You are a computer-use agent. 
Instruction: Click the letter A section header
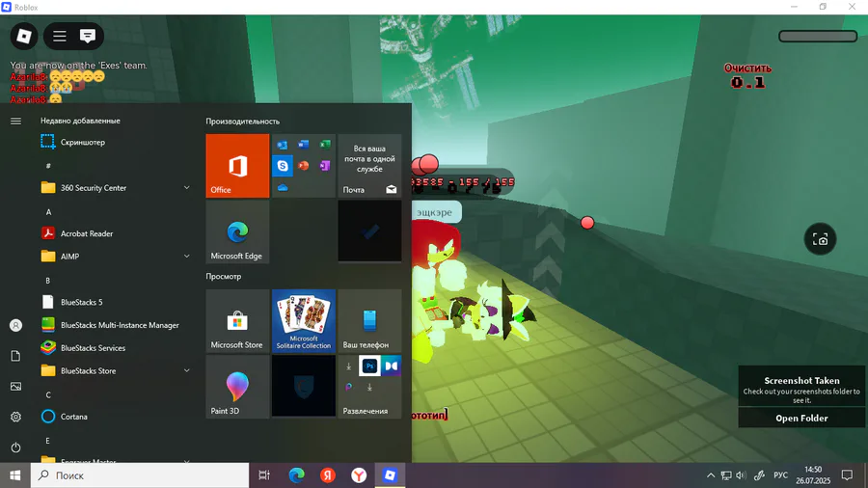[49, 212]
